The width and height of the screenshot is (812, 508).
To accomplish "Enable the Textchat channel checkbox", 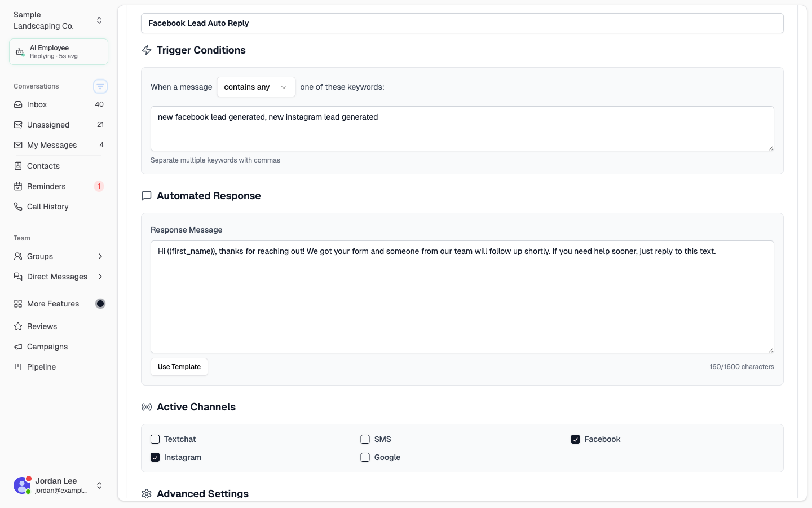I will point(155,439).
